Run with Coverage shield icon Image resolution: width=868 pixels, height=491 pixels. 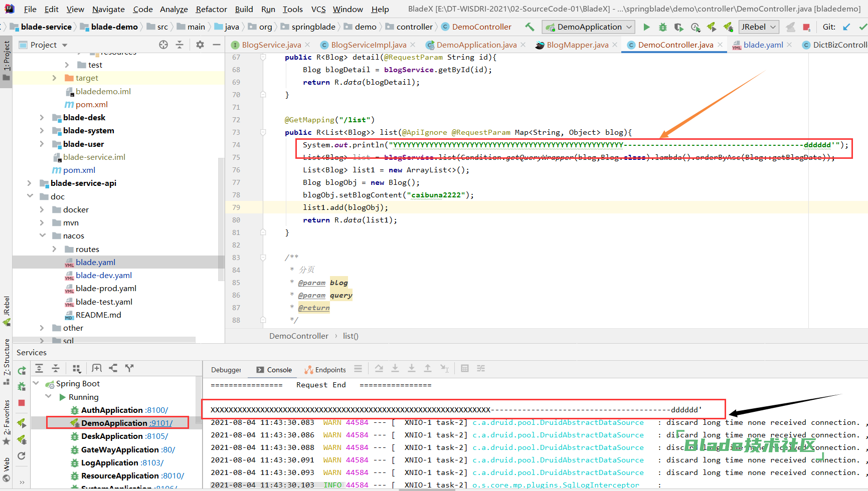(x=678, y=27)
